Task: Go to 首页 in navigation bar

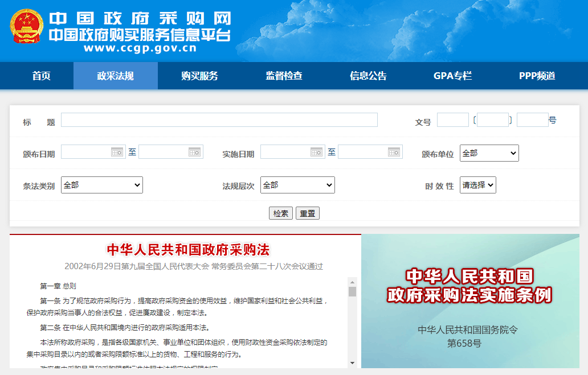Action: pos(41,76)
